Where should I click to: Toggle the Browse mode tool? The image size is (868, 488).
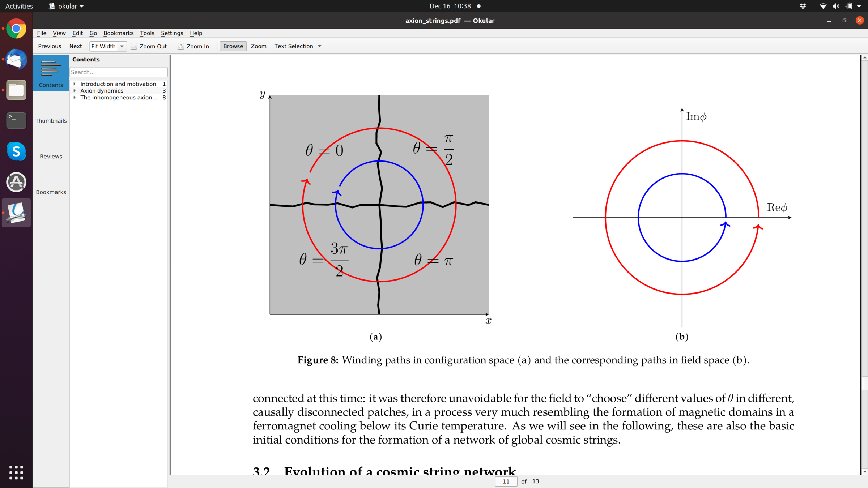233,46
